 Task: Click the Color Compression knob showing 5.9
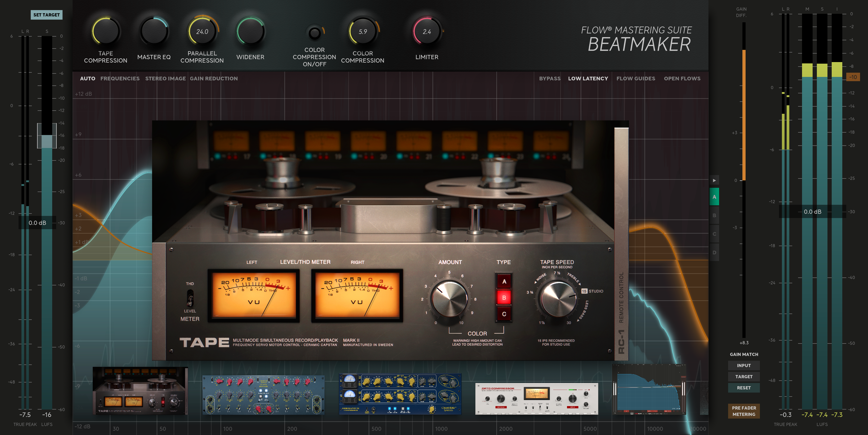pyautogui.click(x=362, y=31)
